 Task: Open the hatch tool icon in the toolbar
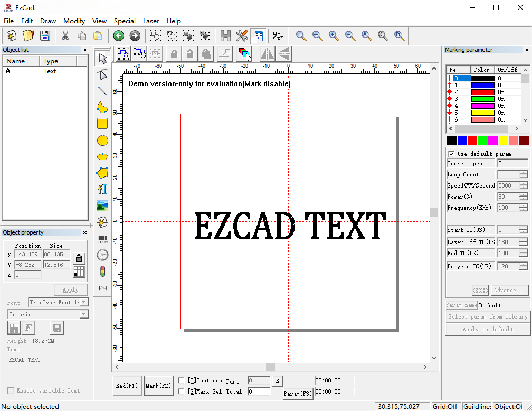(x=225, y=36)
